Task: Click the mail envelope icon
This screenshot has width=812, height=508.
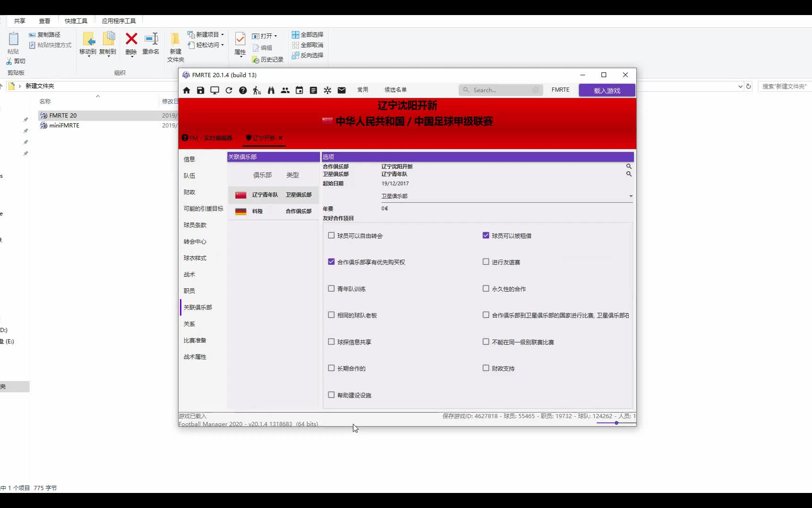Action: (342, 90)
